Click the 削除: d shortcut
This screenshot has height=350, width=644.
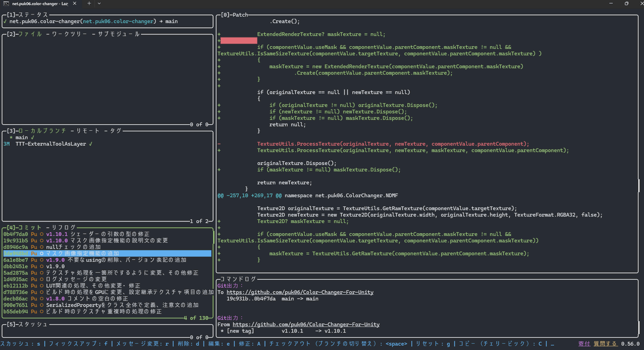[188, 344]
